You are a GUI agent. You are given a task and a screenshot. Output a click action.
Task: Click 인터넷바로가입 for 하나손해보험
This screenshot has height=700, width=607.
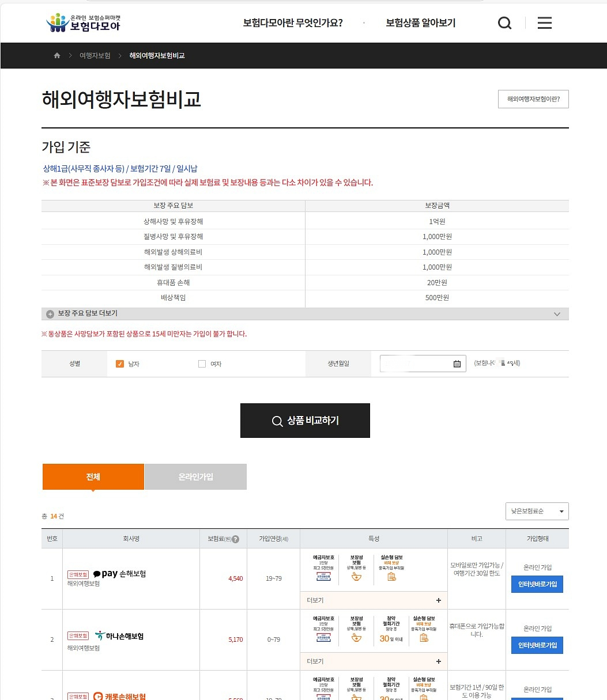pyautogui.click(x=537, y=645)
